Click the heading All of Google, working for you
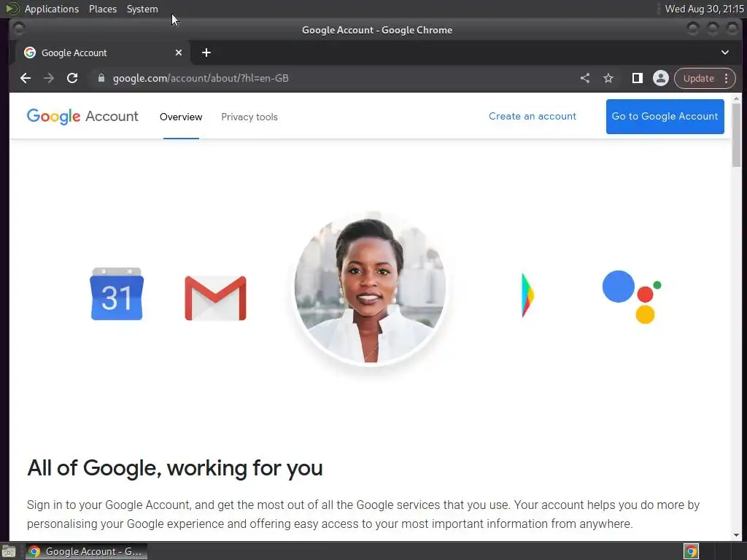 coord(175,468)
